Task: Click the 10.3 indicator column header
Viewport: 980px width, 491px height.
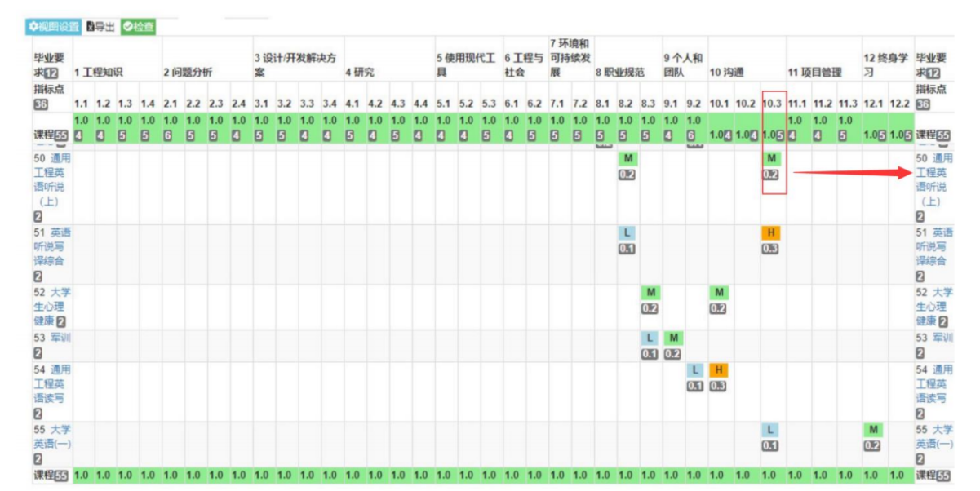Action: tap(772, 104)
